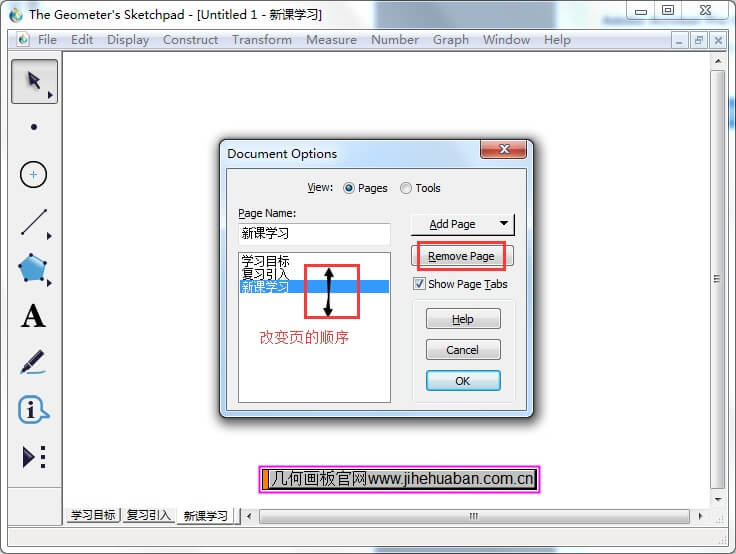Expand Straightedge tool flyout arrow
Viewport: 736px width, 554px height.
49,236
